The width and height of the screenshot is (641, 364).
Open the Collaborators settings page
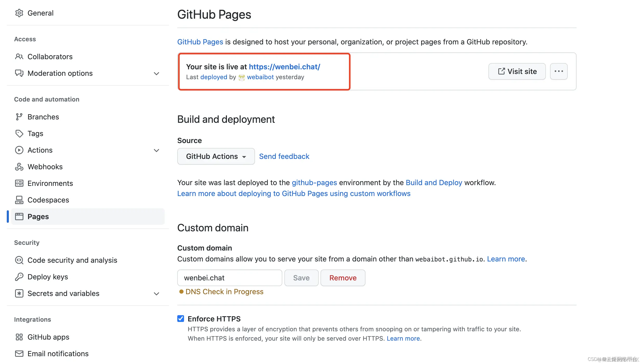[50, 57]
